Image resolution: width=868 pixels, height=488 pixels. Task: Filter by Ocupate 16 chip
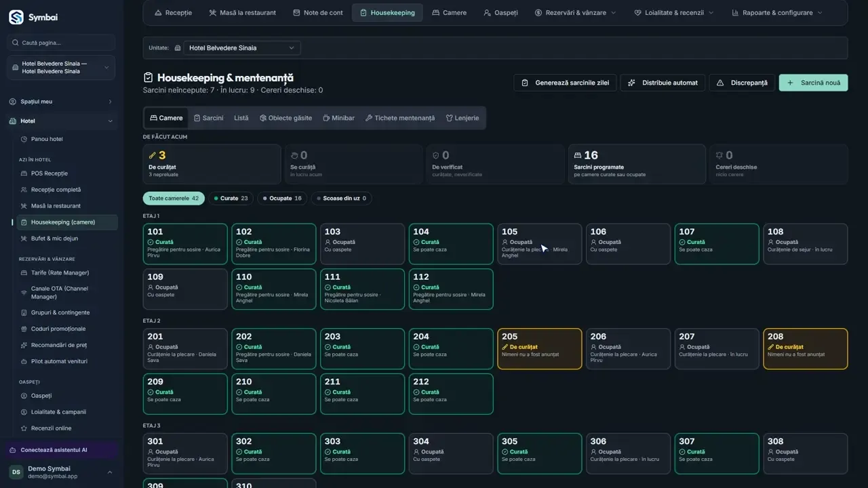[x=282, y=199]
